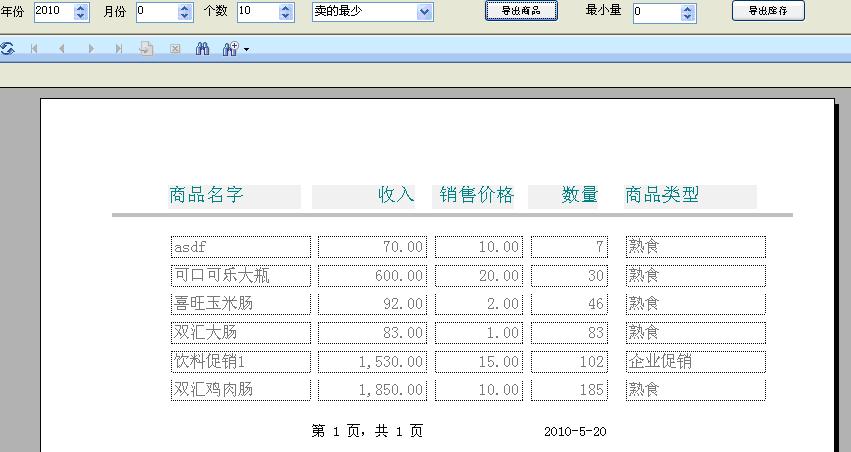The width and height of the screenshot is (851, 452).
Task: Click the 收入 column header
Action: [x=363, y=196]
